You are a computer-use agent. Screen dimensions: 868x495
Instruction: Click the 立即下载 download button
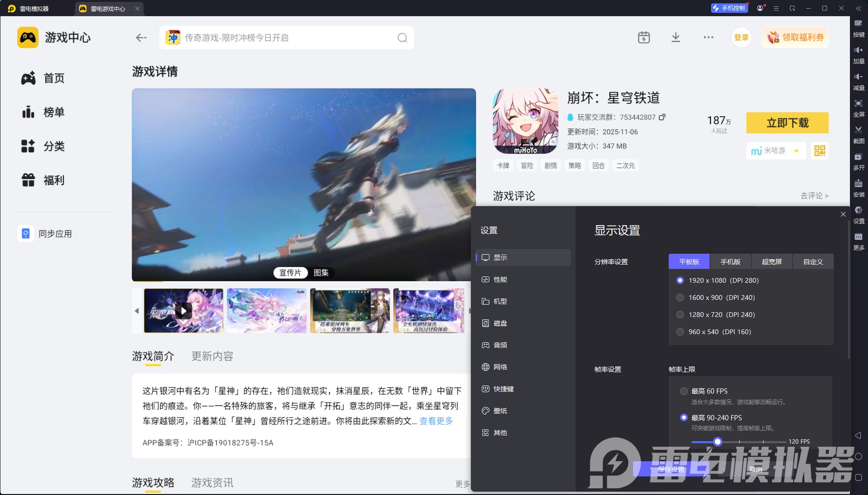point(787,122)
